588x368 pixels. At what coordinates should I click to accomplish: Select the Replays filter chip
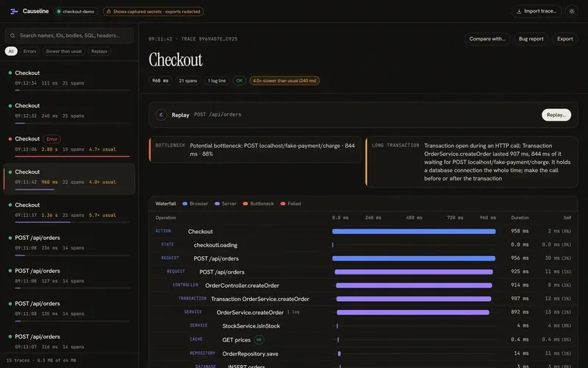99,51
